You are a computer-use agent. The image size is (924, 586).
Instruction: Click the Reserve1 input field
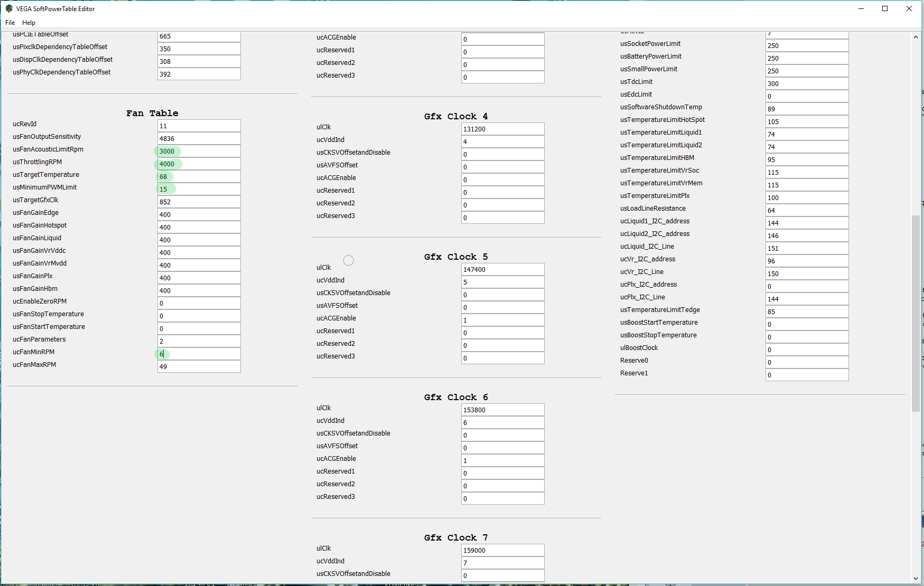[807, 375]
